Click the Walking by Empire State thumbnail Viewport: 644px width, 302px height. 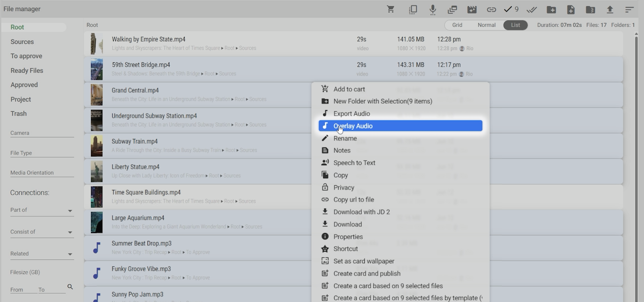[x=97, y=44]
